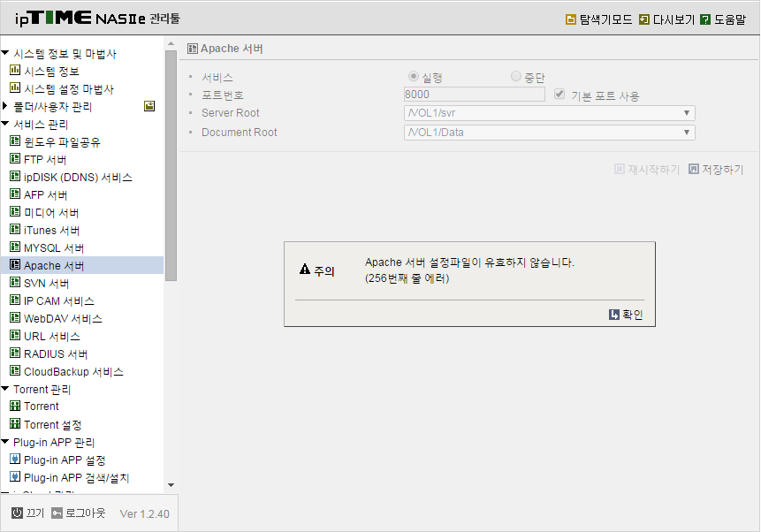This screenshot has height=532, width=761.
Task: Click the 다시보기 refresh icon in header
Action: click(644, 19)
